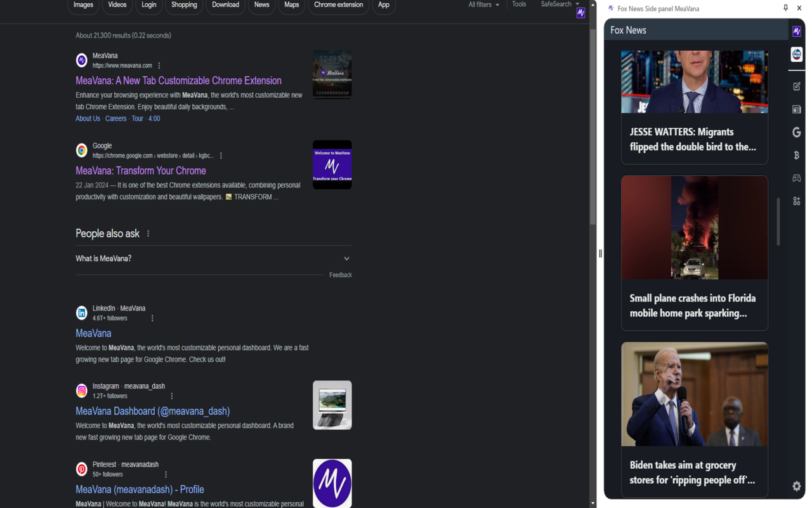Click Chrome favicon of Google result
Image resolution: width=812 pixels, height=508 pixels.
point(82,150)
